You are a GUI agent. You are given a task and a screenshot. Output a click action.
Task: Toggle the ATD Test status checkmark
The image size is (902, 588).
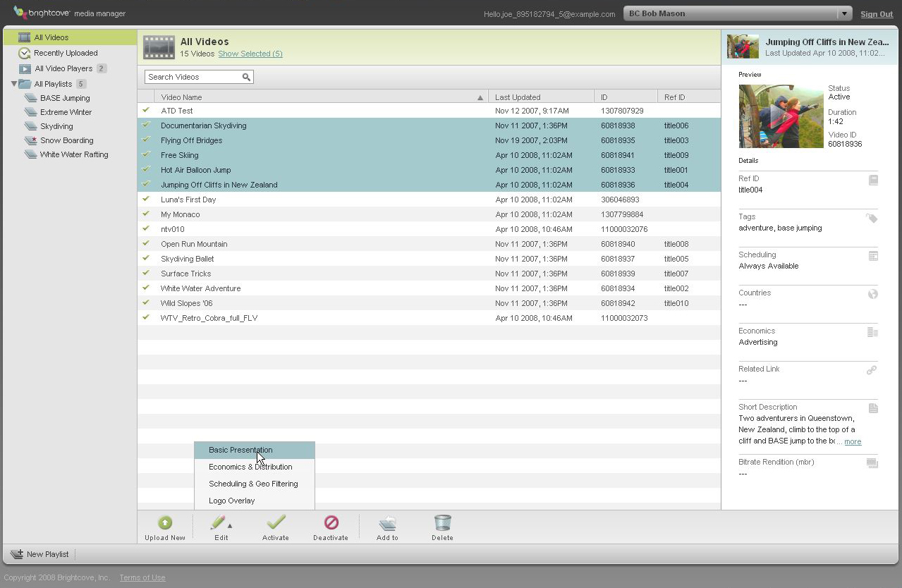[147, 111]
